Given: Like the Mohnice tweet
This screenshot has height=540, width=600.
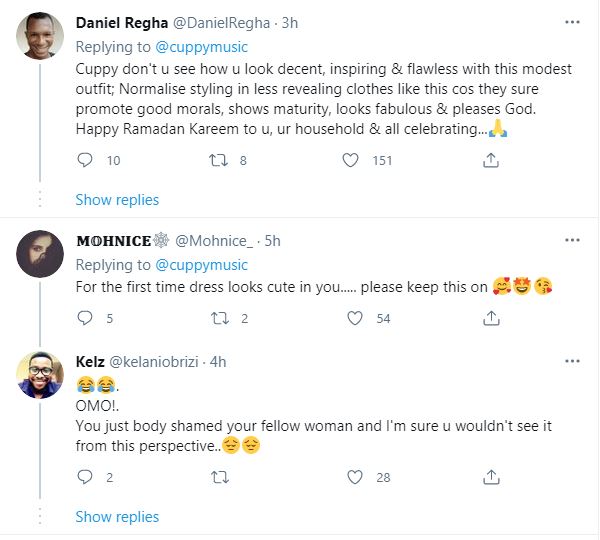Looking at the screenshot, I should pyautogui.click(x=351, y=318).
